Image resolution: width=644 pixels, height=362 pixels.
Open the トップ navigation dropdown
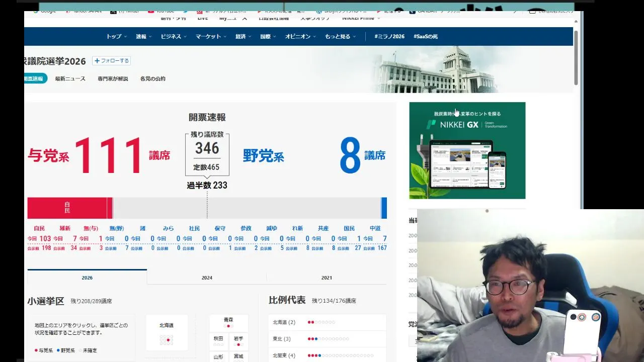pos(116,37)
